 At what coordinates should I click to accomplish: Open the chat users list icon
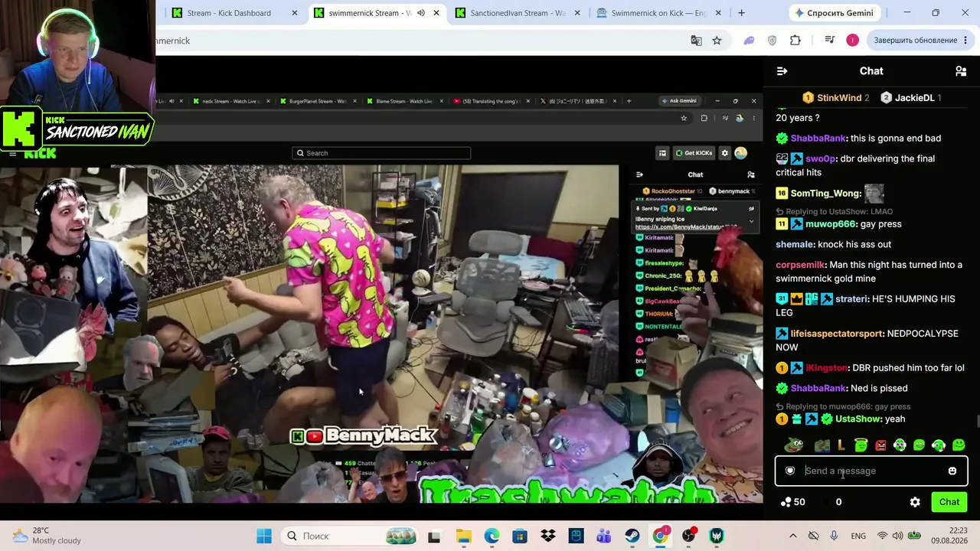pyautogui.click(x=961, y=71)
